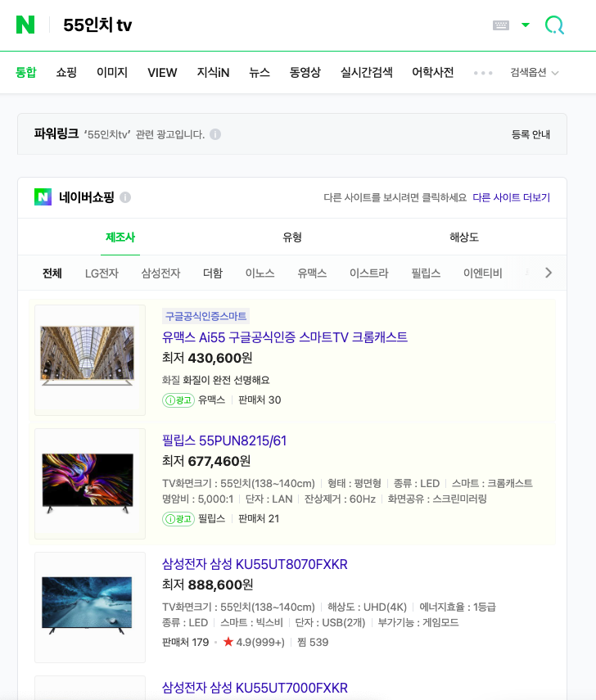
Task: Filter by 더함
Action: coord(213,273)
